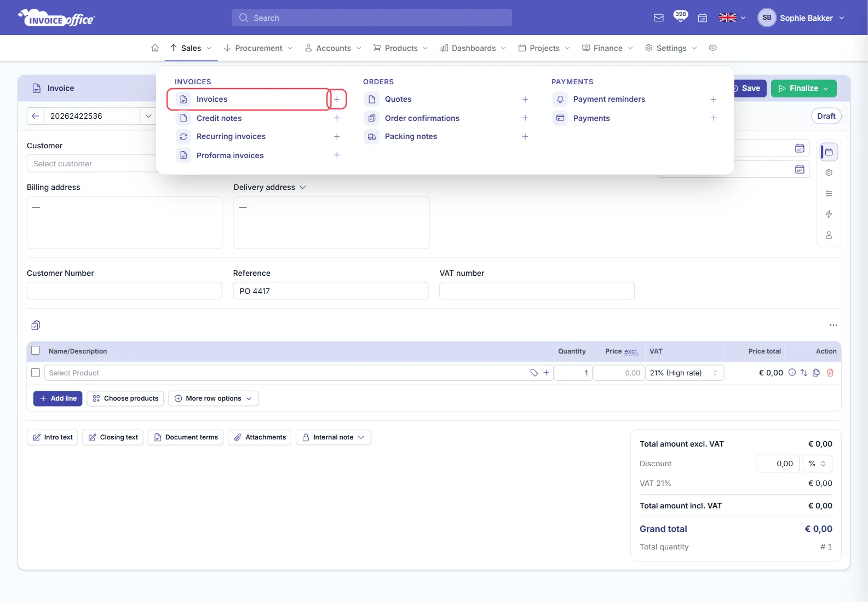Open the Internal note dropdown
Screen dimensions: 868x602
pyautogui.click(x=334, y=437)
